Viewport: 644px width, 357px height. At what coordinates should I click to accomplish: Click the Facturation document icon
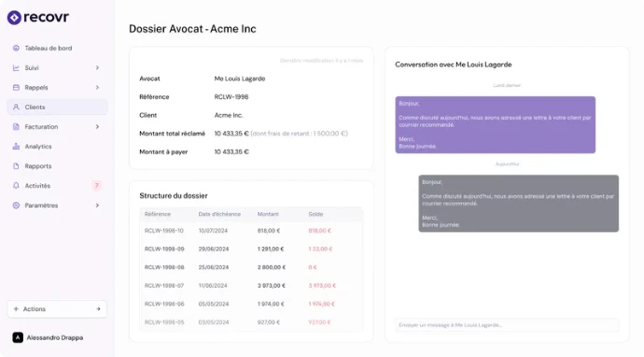[16, 127]
